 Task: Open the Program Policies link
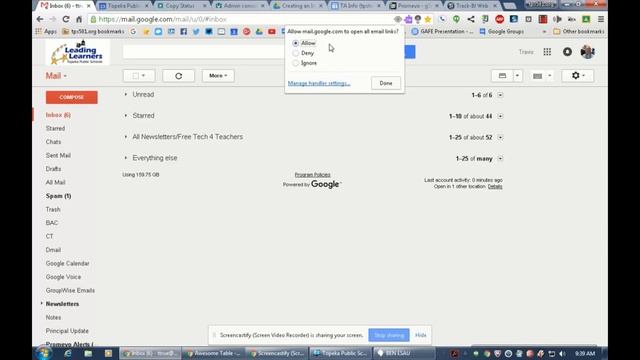pyautogui.click(x=313, y=175)
